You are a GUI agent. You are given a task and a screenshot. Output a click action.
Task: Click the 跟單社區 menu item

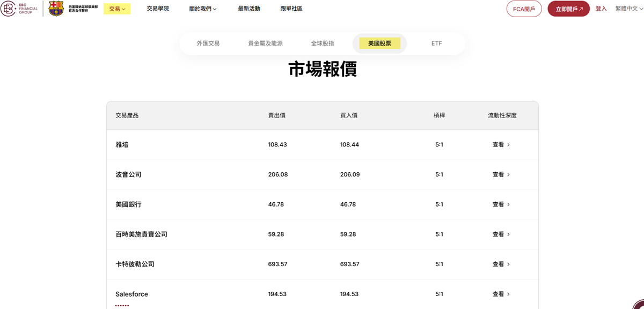tap(290, 9)
